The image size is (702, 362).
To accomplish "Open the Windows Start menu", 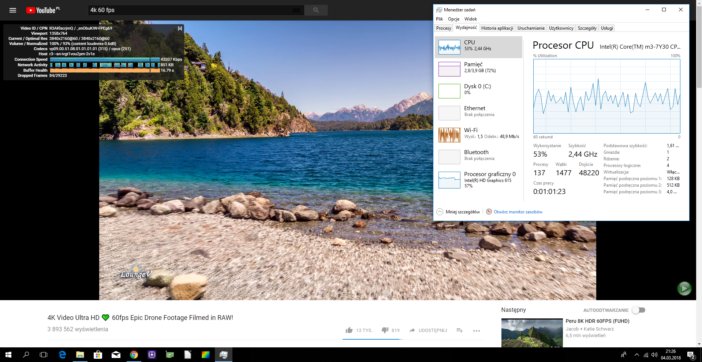I will click(8, 355).
